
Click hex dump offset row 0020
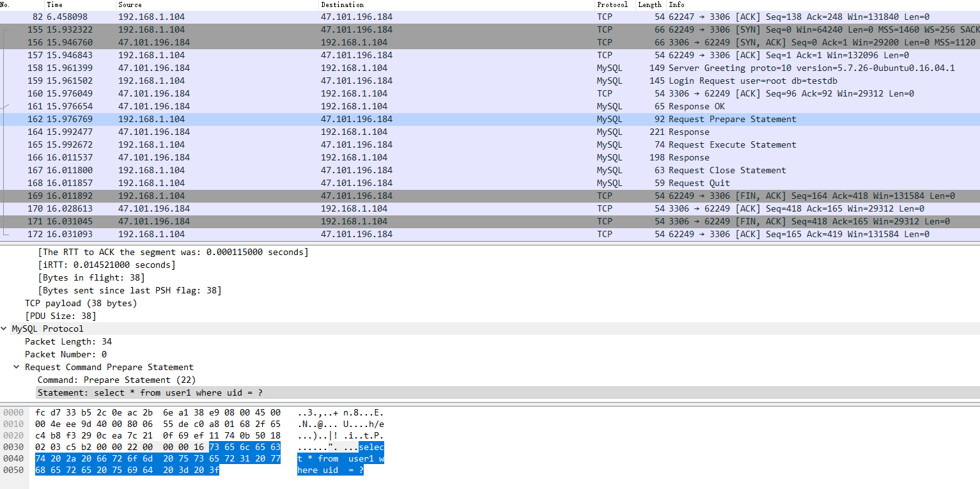coord(13,435)
